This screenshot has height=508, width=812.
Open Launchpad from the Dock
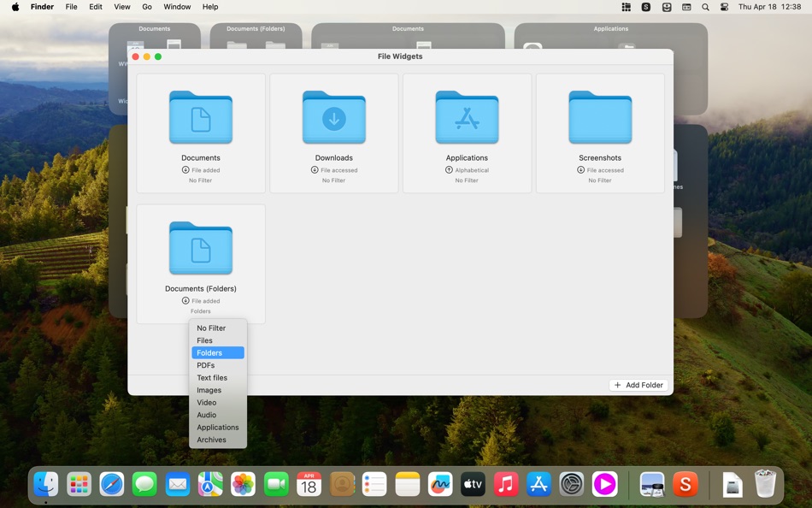coord(79,484)
